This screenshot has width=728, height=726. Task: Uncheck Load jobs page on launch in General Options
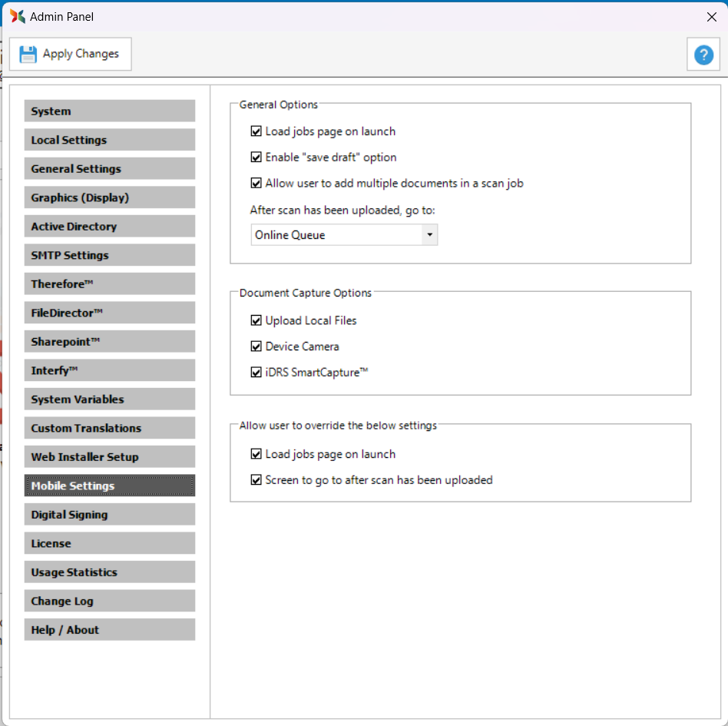[256, 131]
